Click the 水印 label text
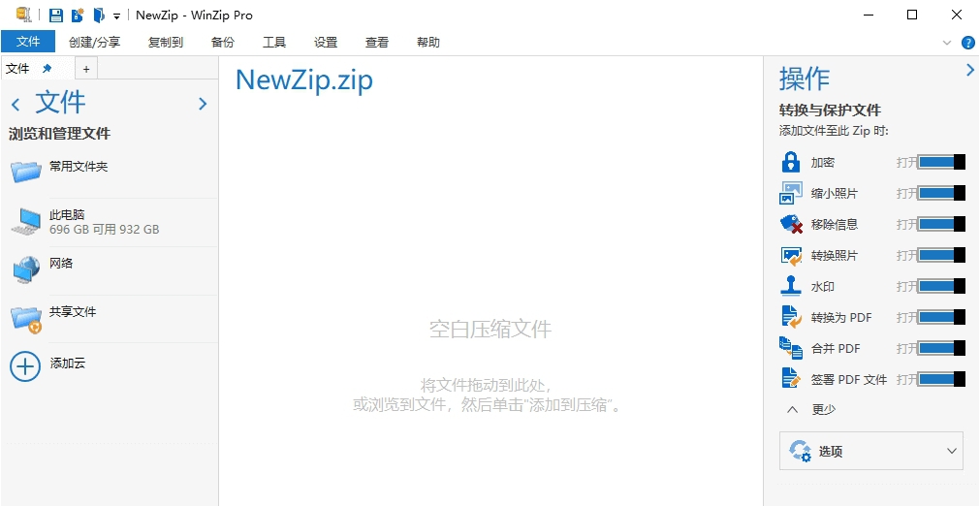 coord(823,287)
